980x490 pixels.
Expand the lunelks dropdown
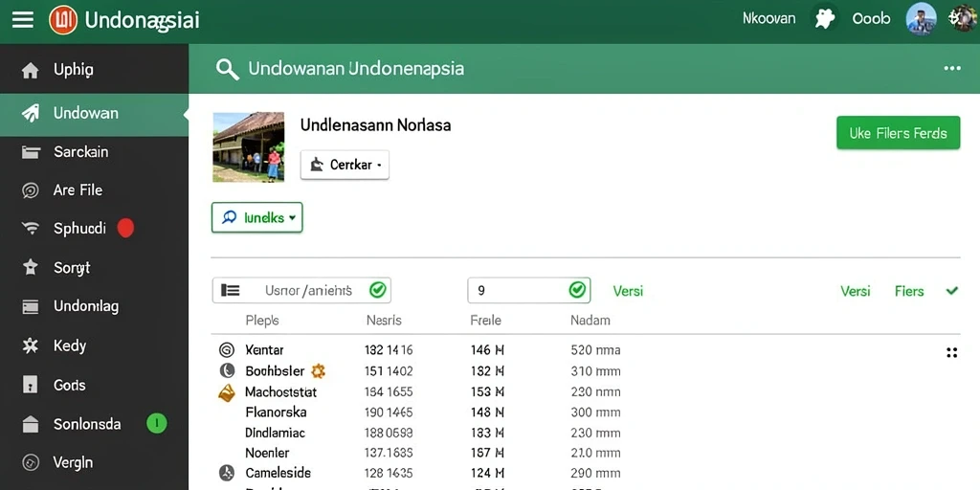(256, 217)
